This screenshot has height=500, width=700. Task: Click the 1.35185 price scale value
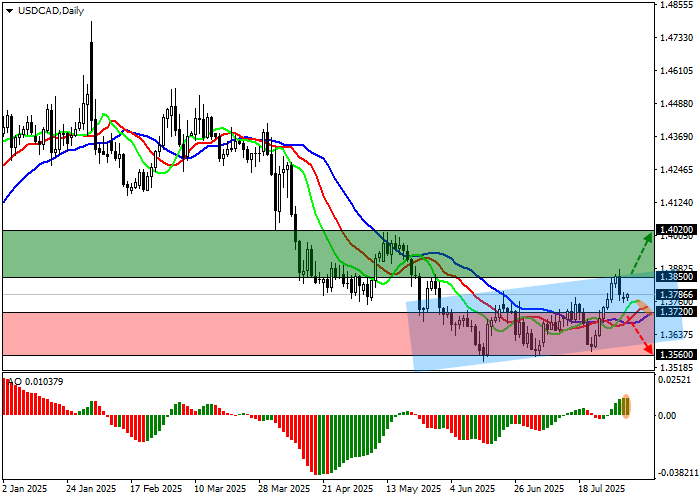[x=677, y=368]
